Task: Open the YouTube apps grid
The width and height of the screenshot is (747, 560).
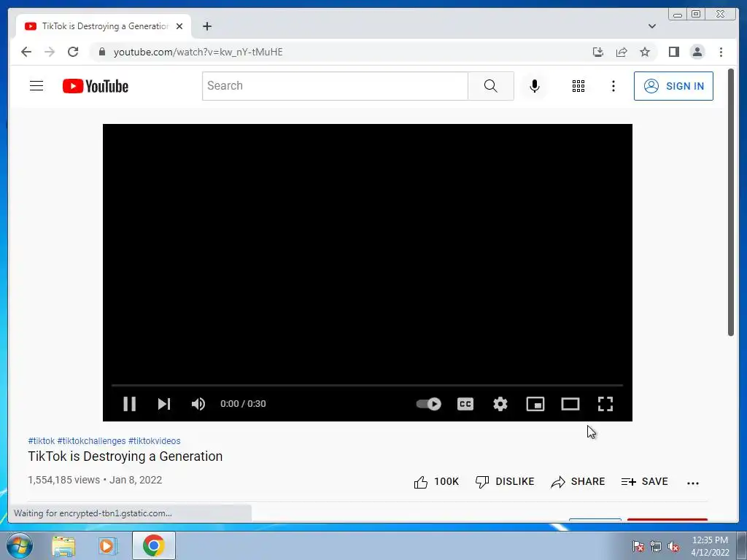Action: 578,86
